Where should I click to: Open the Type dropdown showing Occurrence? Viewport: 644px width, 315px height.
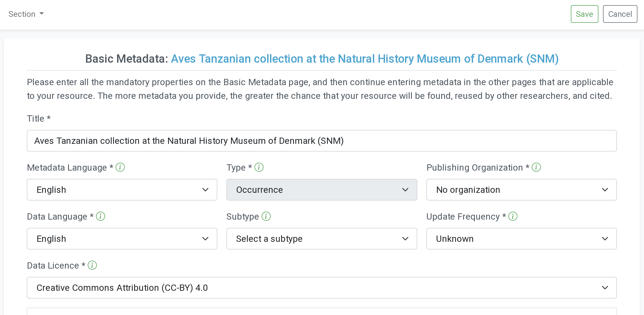(322, 190)
